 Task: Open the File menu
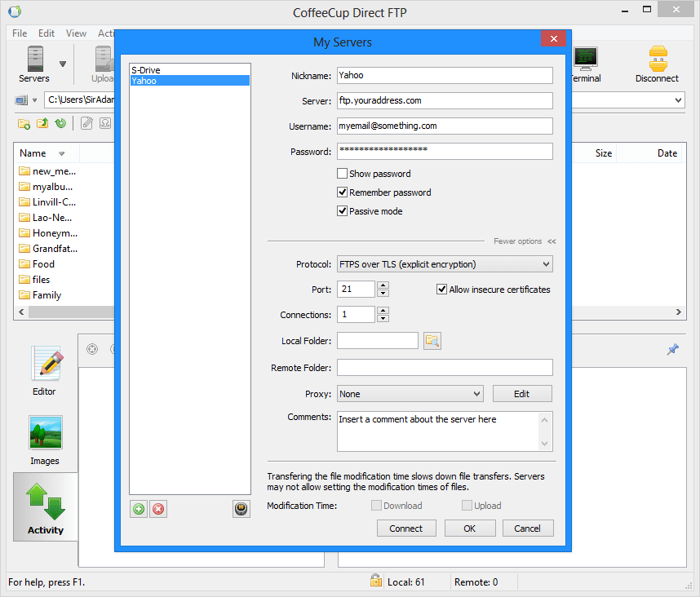[x=19, y=33]
